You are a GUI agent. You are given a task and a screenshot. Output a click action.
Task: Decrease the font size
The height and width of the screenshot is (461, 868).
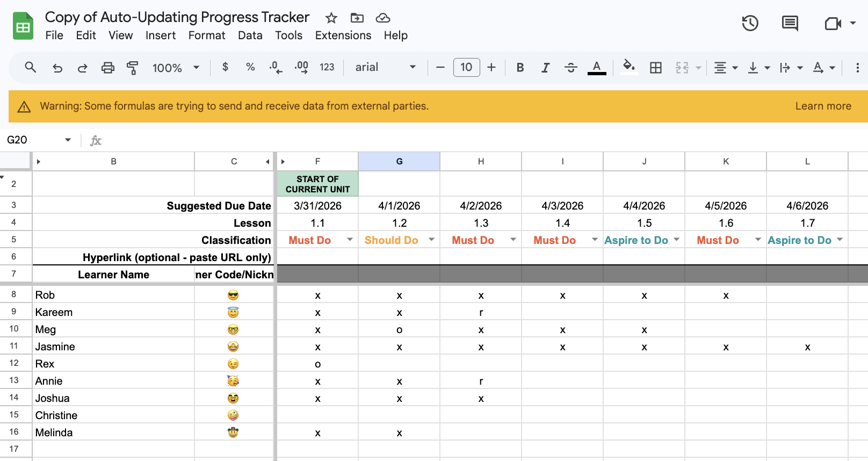coord(440,67)
